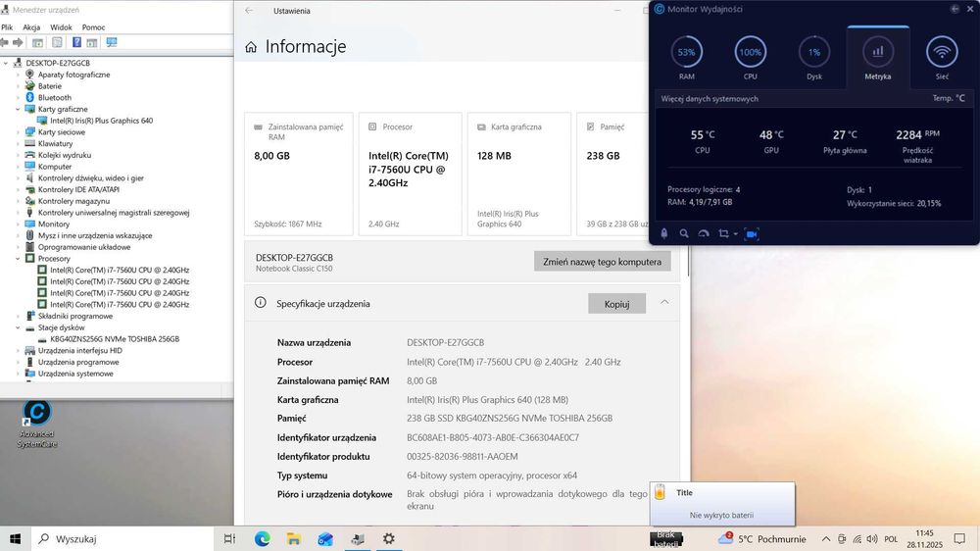980x551 pixels.
Task: Collapse the Specyfikacje urządzenia section chevron
Action: coord(664,302)
